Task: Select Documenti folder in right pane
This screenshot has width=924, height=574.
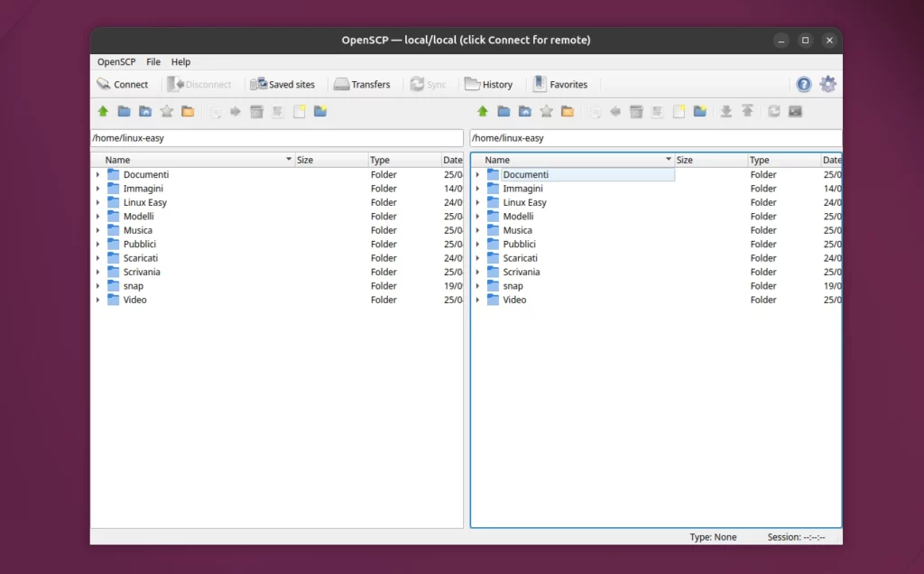Action: (x=526, y=174)
